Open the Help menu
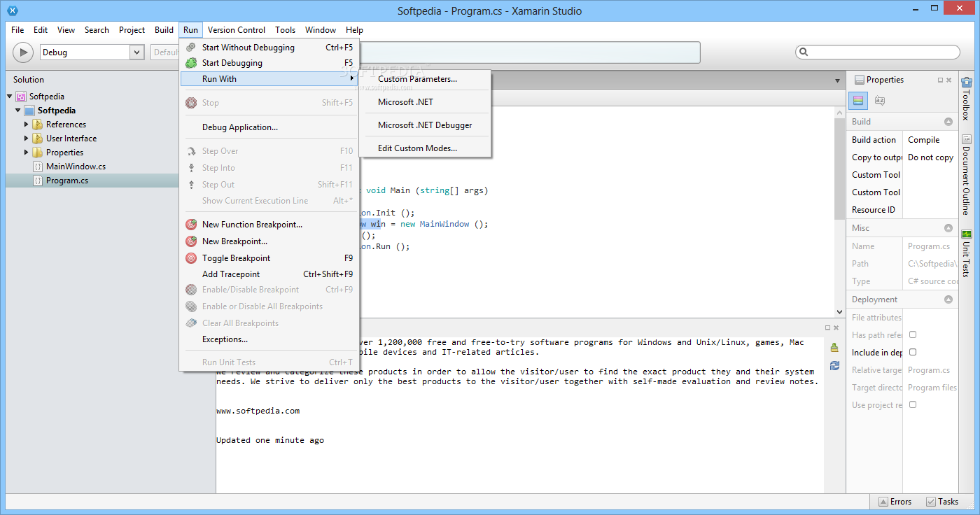 (x=354, y=30)
